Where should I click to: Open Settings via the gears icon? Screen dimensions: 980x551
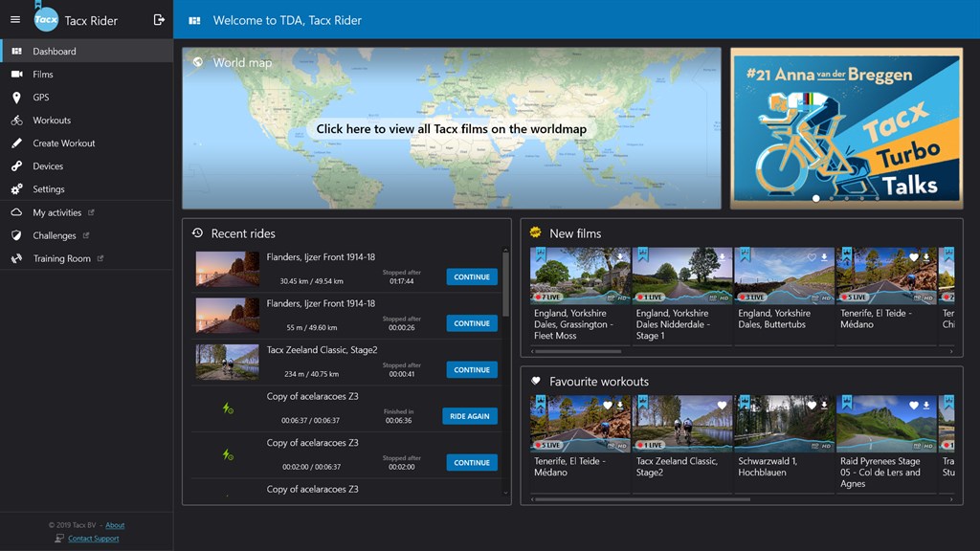click(17, 188)
